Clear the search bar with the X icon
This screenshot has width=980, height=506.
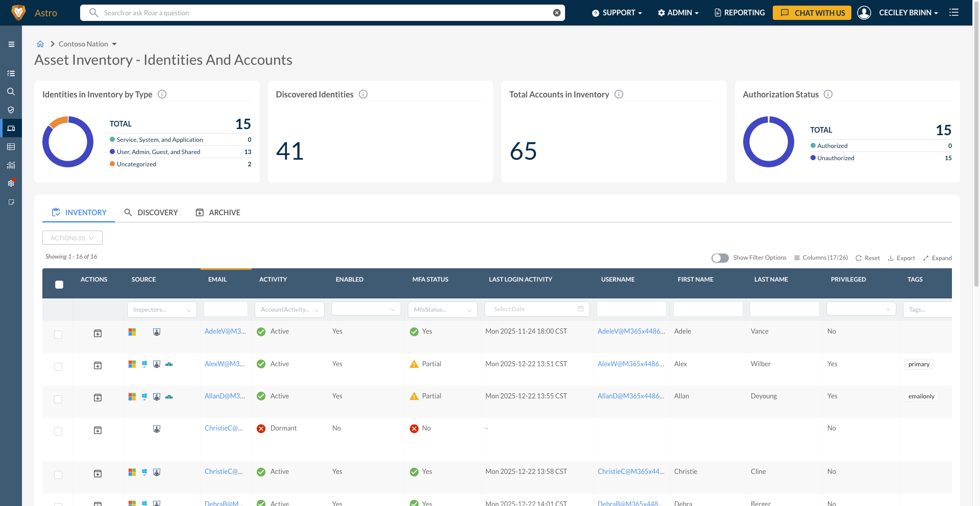(557, 13)
